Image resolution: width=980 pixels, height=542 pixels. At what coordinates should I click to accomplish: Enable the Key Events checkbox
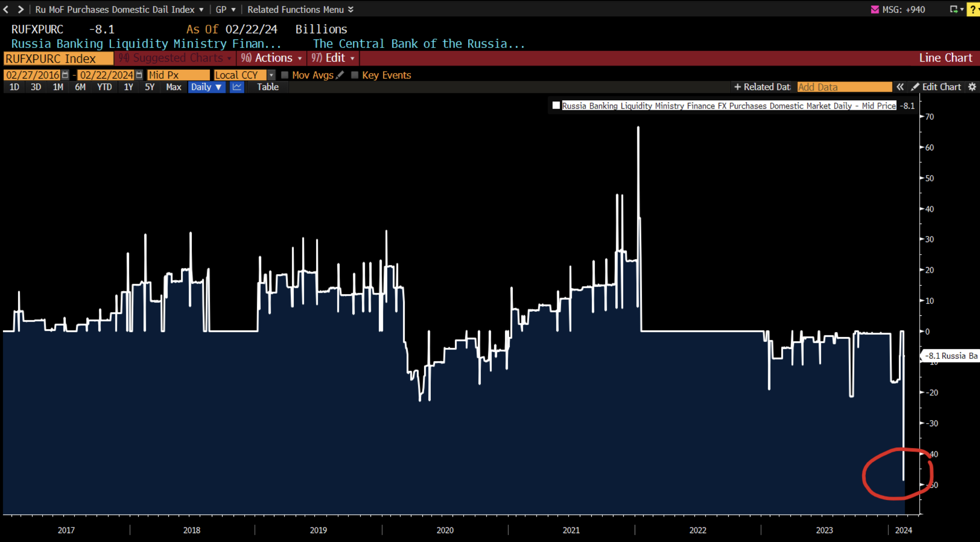point(355,75)
